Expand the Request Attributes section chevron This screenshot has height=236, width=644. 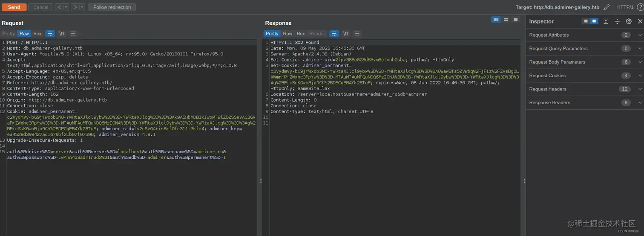point(640,35)
